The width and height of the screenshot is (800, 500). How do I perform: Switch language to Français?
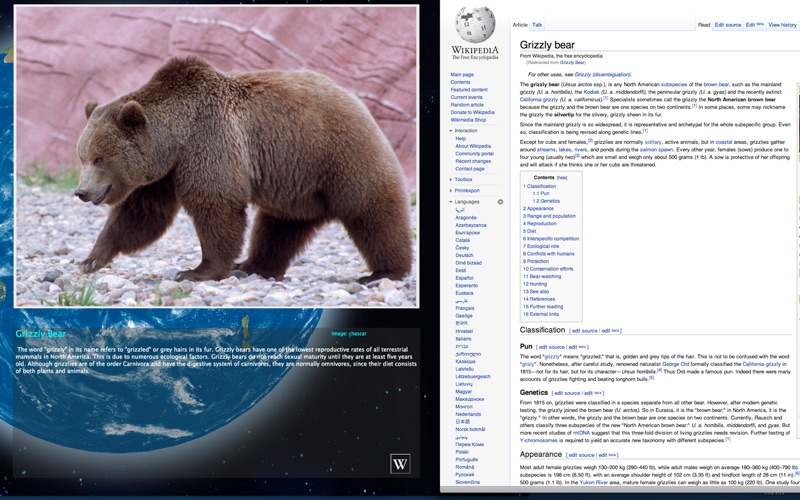pyautogui.click(x=465, y=308)
